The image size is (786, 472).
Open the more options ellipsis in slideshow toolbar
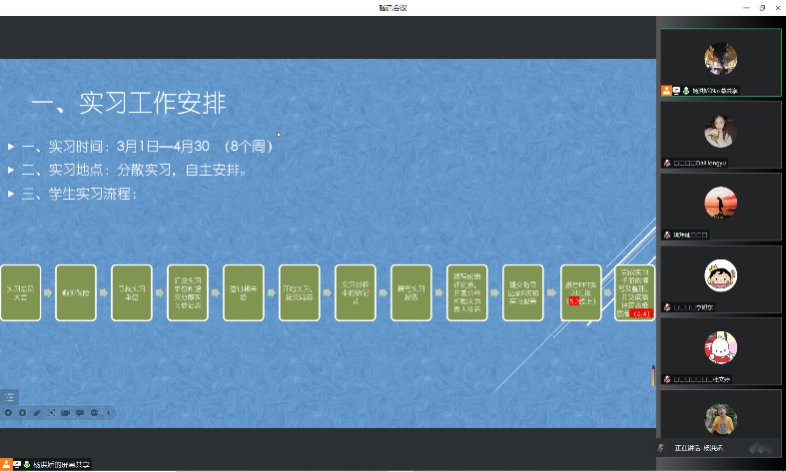pos(95,412)
